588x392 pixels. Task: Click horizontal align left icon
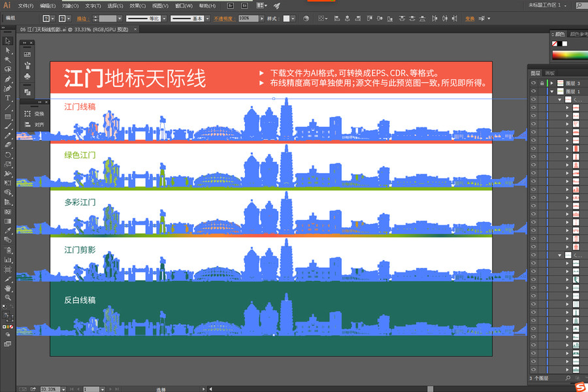coord(336,18)
